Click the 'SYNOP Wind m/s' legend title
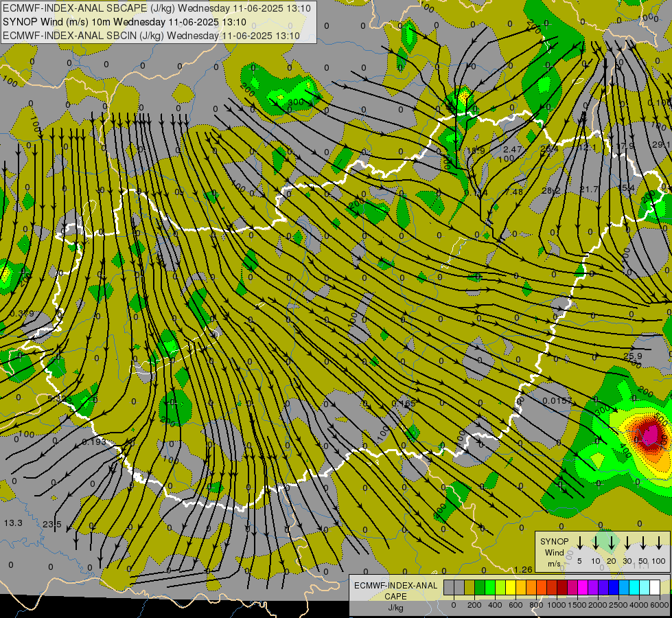 [554, 552]
